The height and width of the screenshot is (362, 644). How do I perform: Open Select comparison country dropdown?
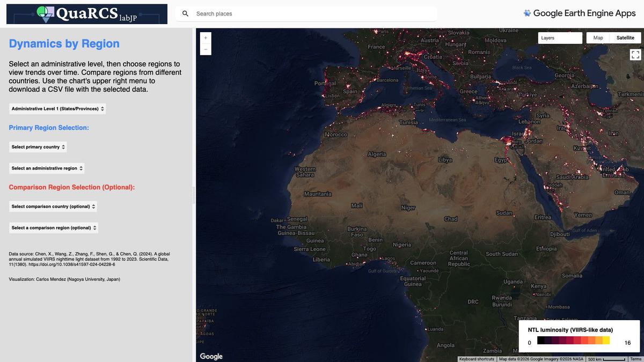53,206
